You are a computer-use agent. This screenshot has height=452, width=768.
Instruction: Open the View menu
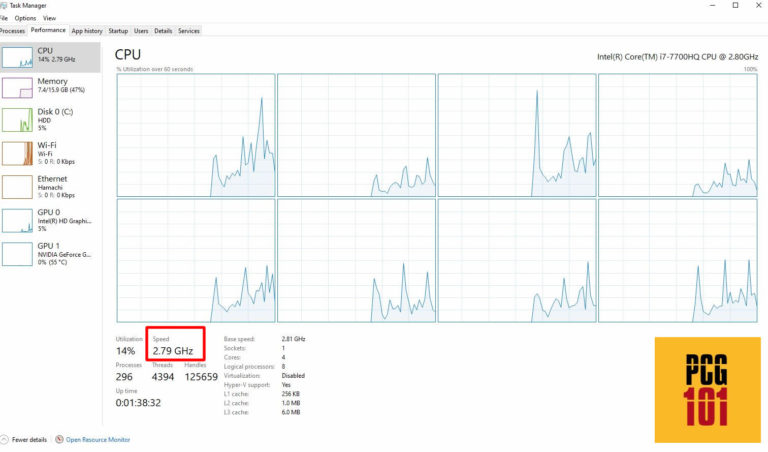49,18
